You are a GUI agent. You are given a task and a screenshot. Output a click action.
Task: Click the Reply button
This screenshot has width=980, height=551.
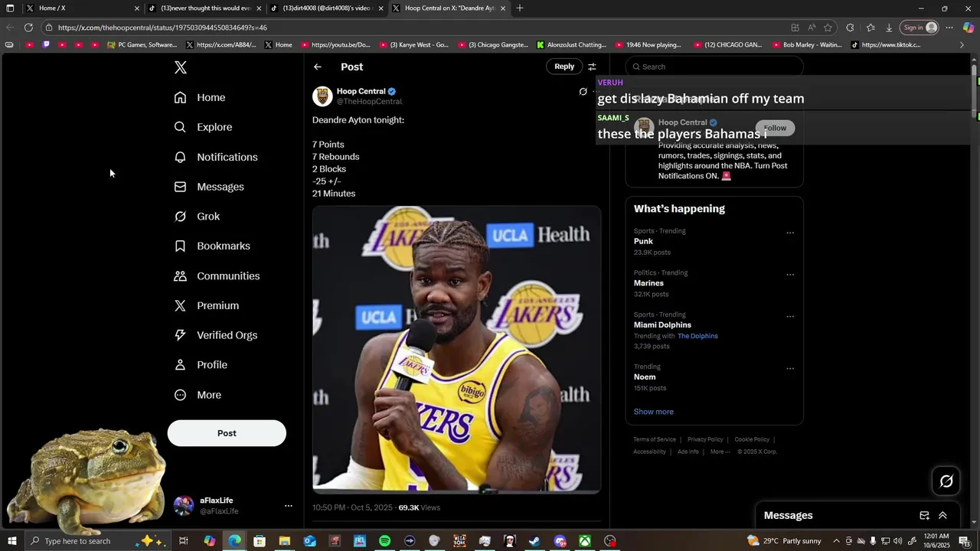pyautogui.click(x=564, y=67)
